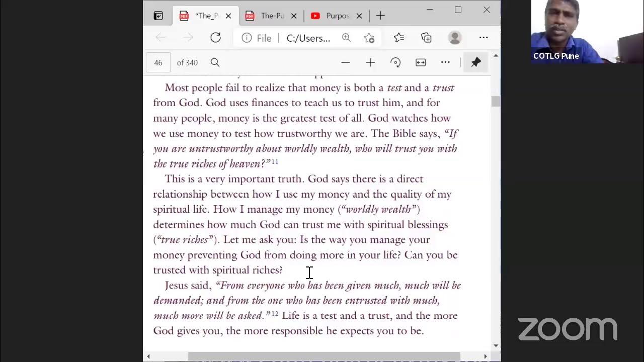Screen dimensions: 644x362
Task: Close the '*The_P' PDF tab
Action: point(228,16)
